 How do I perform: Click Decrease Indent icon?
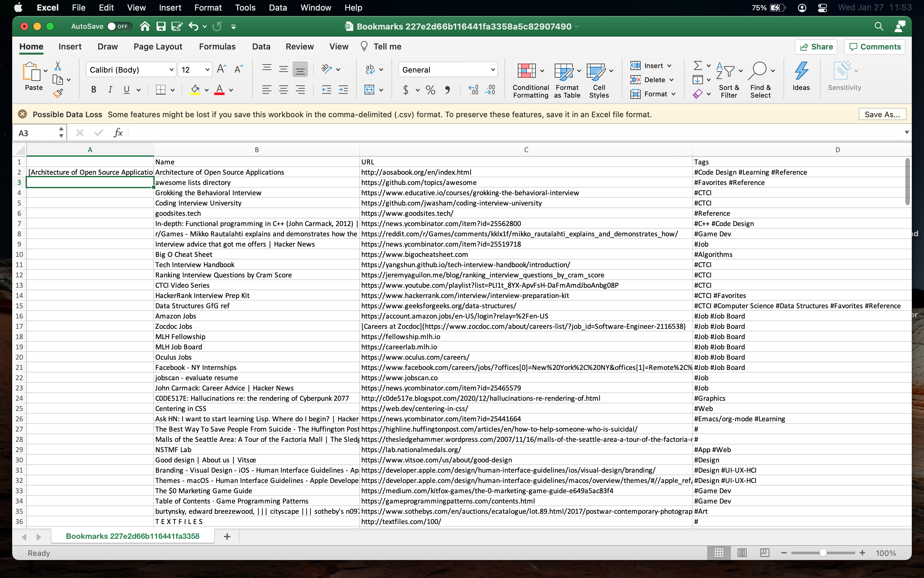pos(327,90)
